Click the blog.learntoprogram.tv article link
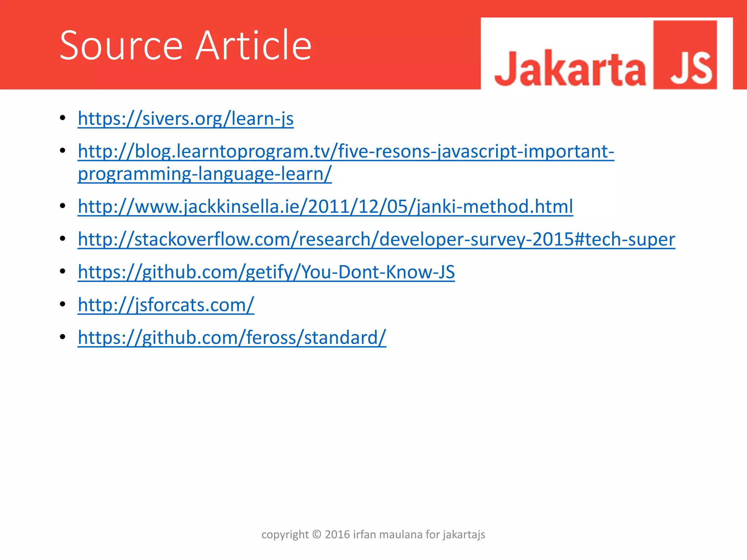Image resolution: width=747 pixels, height=560 pixels. pos(345,151)
